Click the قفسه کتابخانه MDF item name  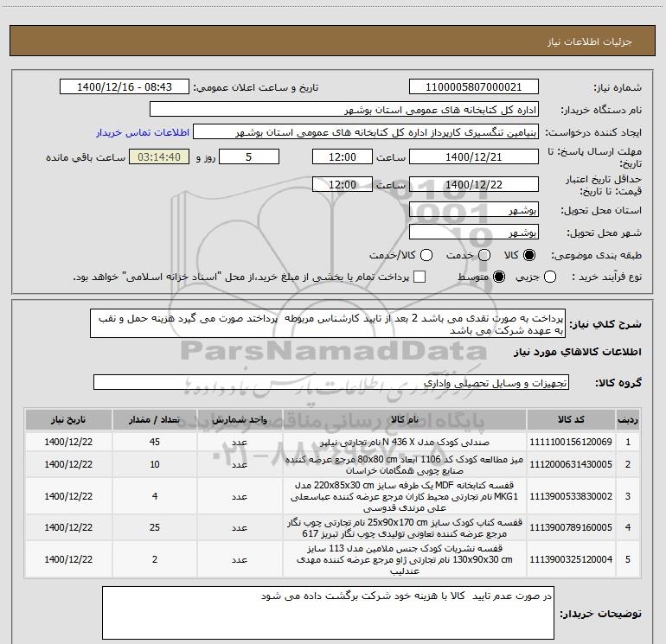point(405,496)
